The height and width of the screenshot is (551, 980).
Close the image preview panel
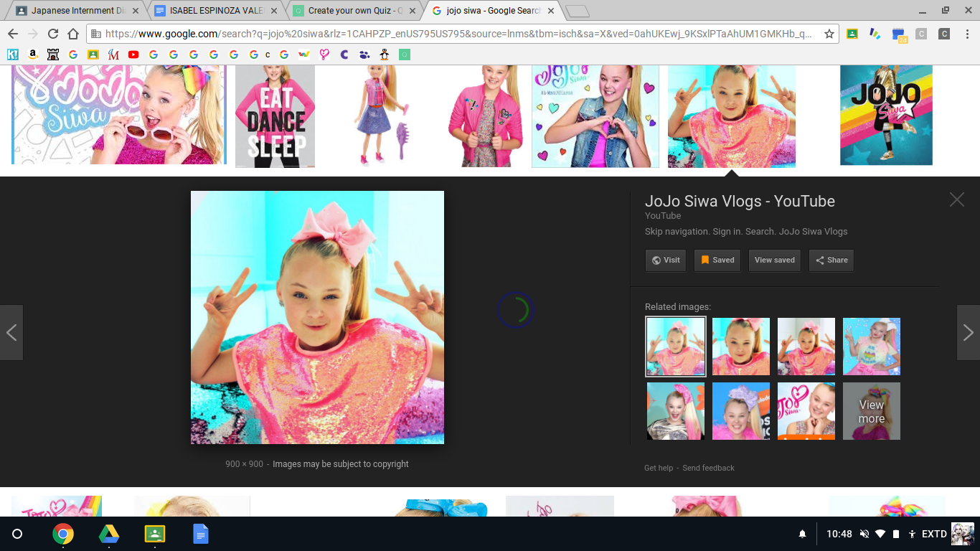click(x=957, y=200)
